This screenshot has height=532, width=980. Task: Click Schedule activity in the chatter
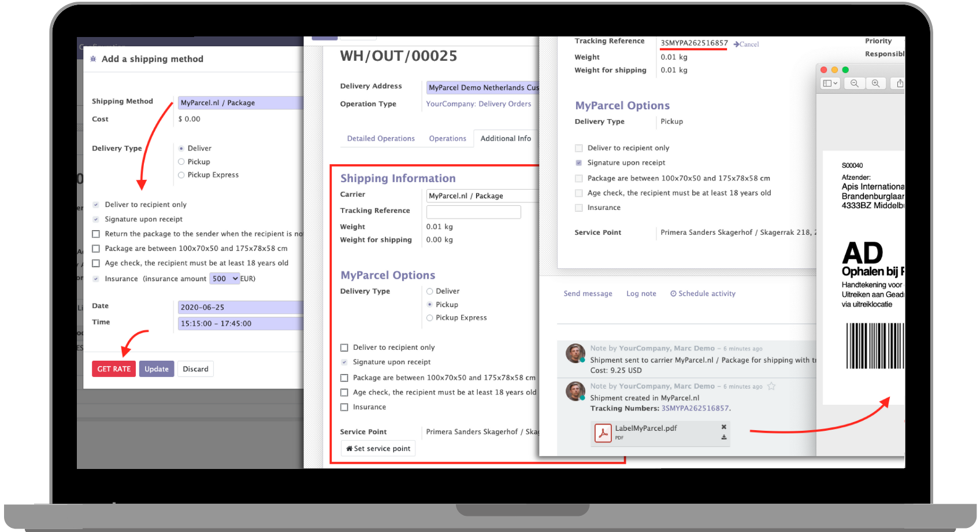(x=703, y=294)
